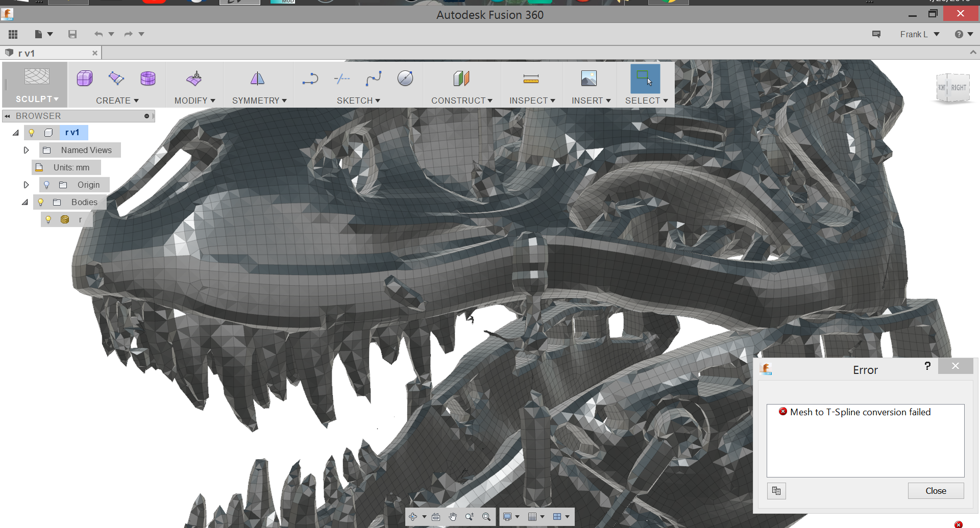Open the help menu in top bar
Image resolution: width=980 pixels, height=528 pixels.
point(964,34)
